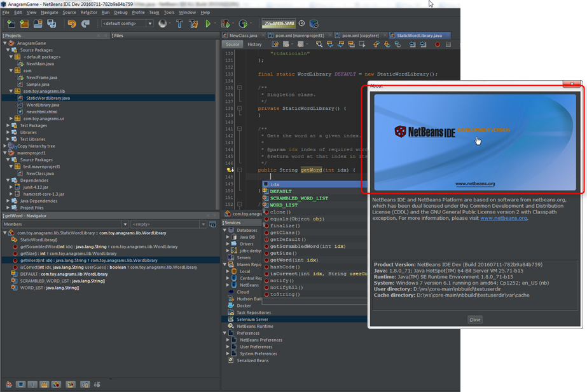Click the memory usage garbage collection bar
This screenshot has width=587, height=392.
(278, 24)
